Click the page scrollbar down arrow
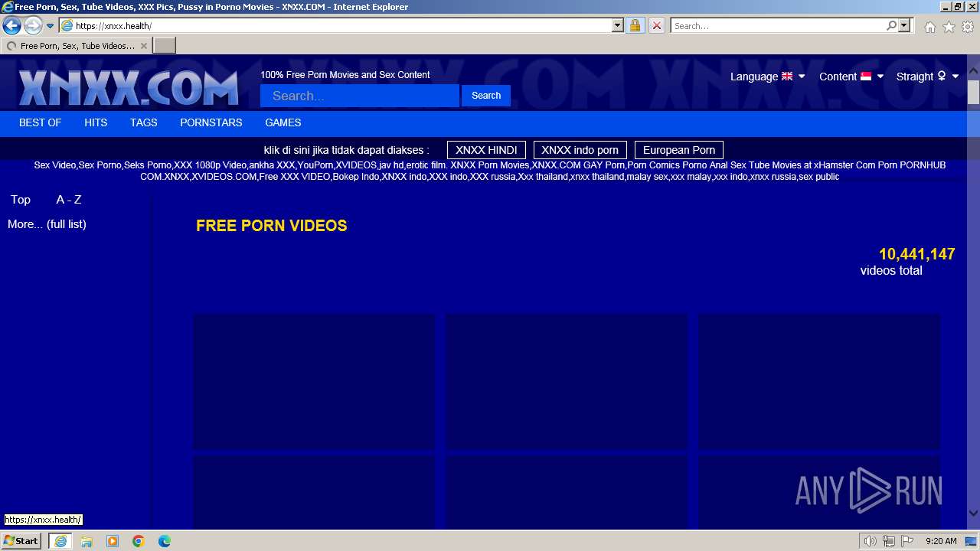This screenshot has width=980, height=551. click(x=973, y=514)
